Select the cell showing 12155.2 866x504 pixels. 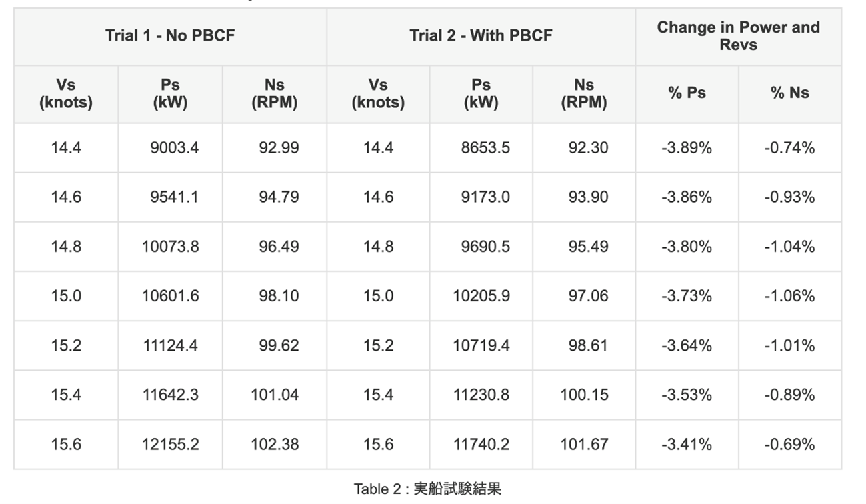click(x=170, y=444)
